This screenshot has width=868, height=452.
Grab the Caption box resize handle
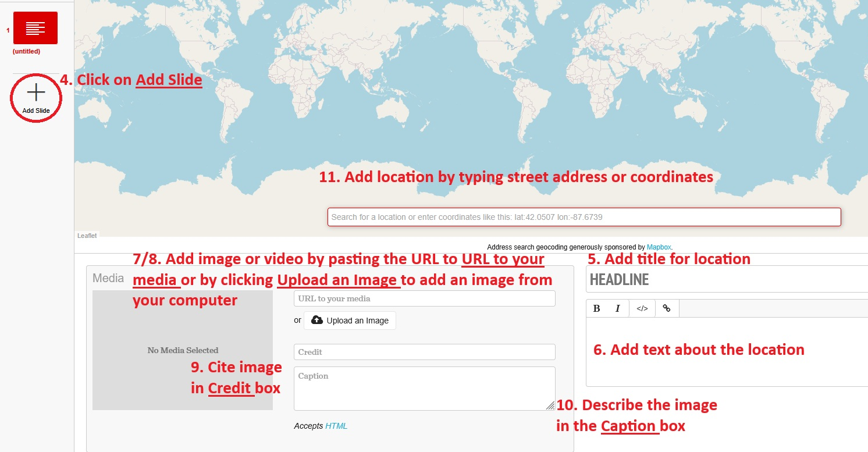click(550, 406)
